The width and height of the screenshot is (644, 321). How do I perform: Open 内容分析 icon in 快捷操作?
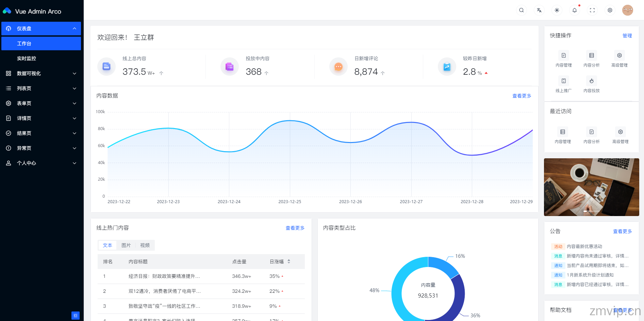592,55
